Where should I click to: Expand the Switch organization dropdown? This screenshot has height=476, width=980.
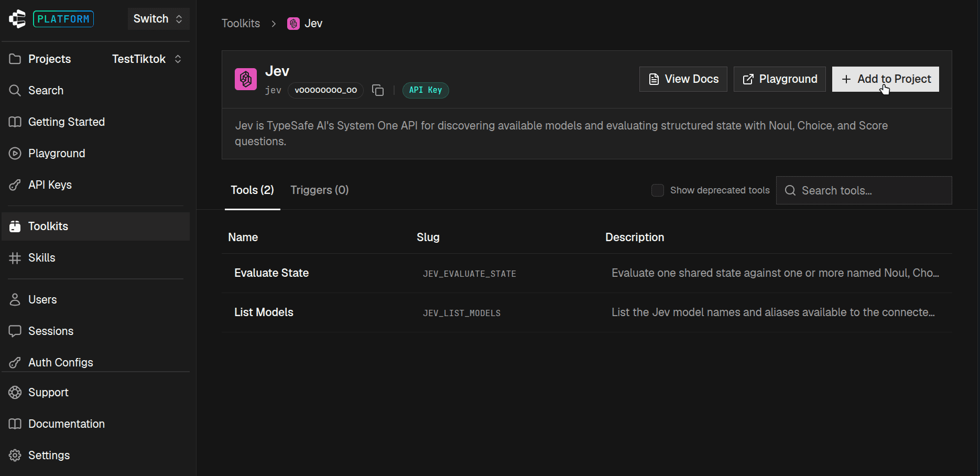158,19
